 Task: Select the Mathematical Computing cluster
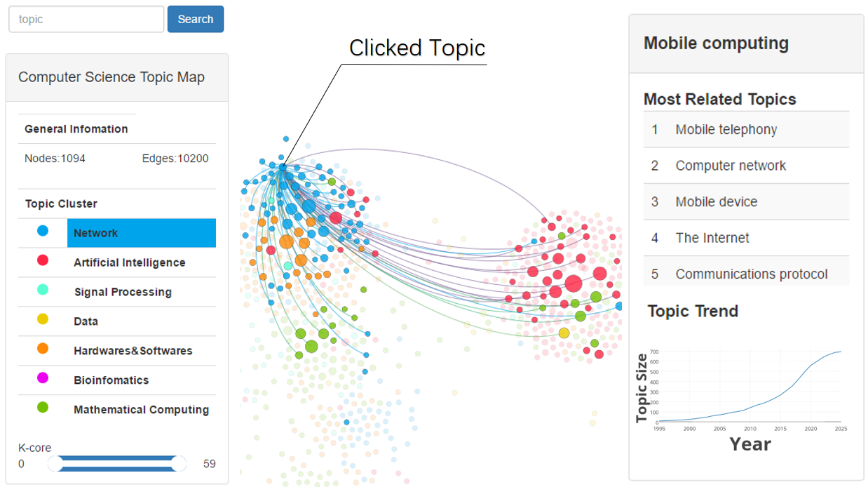141,410
